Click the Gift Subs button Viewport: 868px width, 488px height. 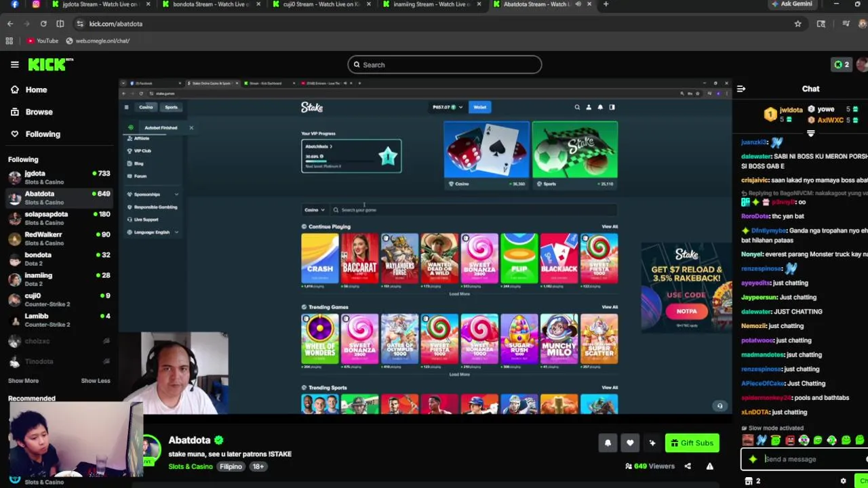pos(692,443)
